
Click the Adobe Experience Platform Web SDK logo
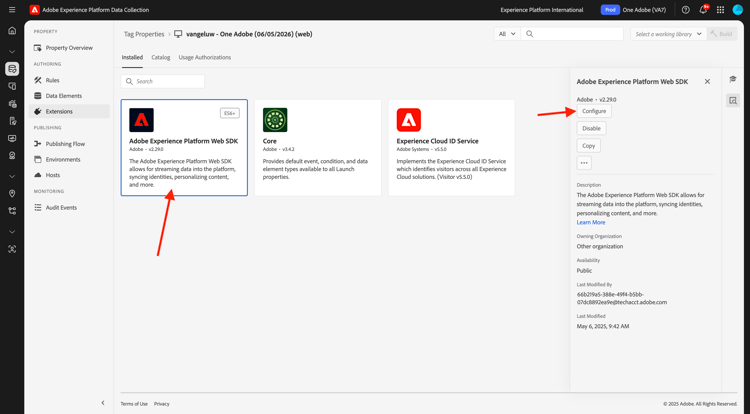141,120
